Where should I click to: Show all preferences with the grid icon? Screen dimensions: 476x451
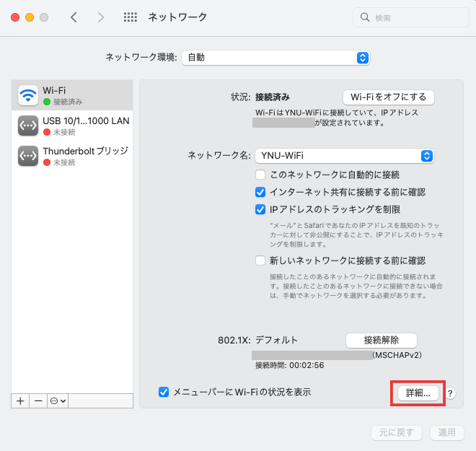pos(131,17)
